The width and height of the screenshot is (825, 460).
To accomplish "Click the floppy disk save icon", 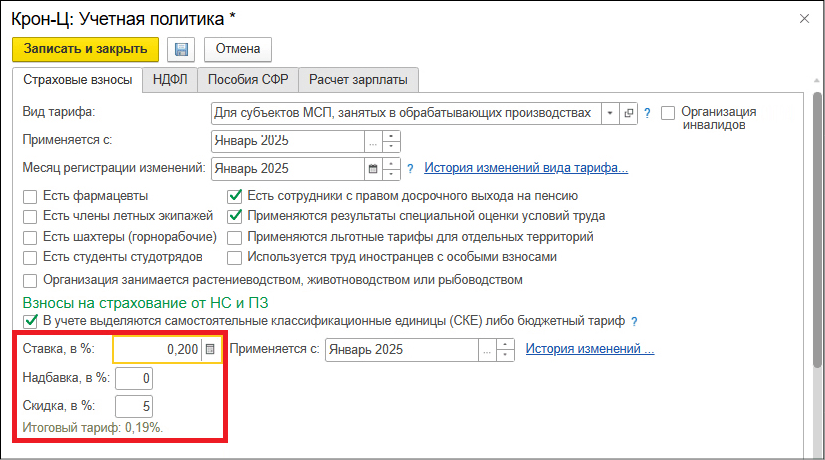I will (181, 49).
